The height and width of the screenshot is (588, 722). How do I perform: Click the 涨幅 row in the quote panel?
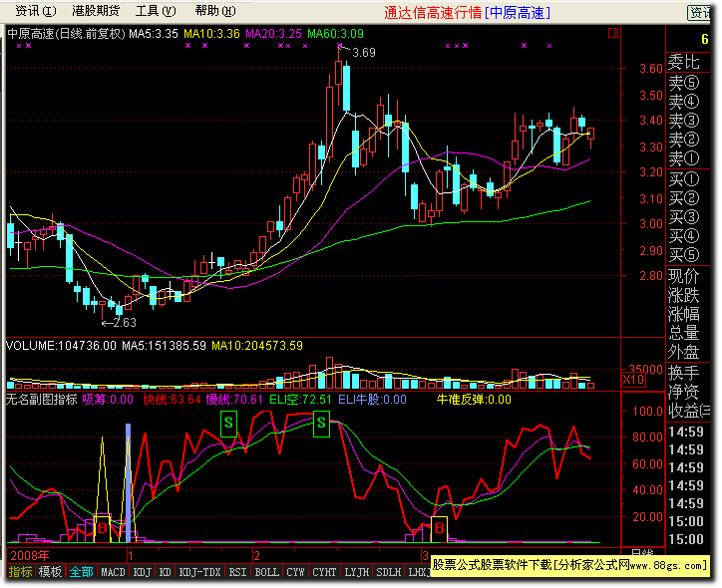684,314
